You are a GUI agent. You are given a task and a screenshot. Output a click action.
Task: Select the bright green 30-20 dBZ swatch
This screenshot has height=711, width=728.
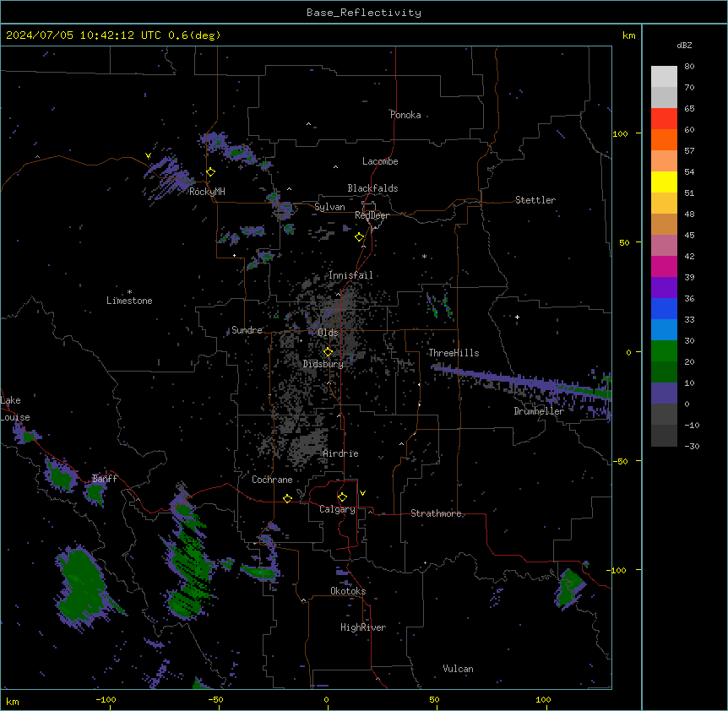click(x=664, y=351)
